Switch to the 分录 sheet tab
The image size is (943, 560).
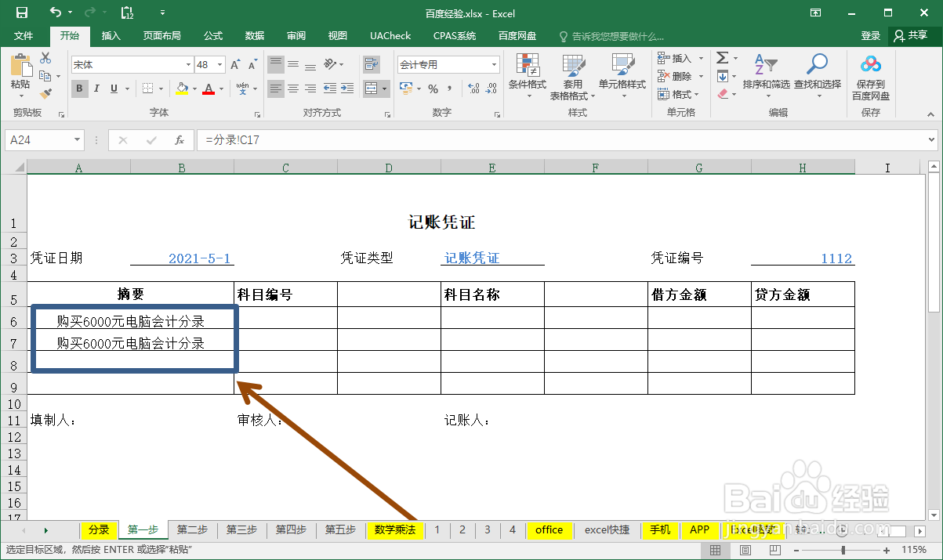click(99, 530)
